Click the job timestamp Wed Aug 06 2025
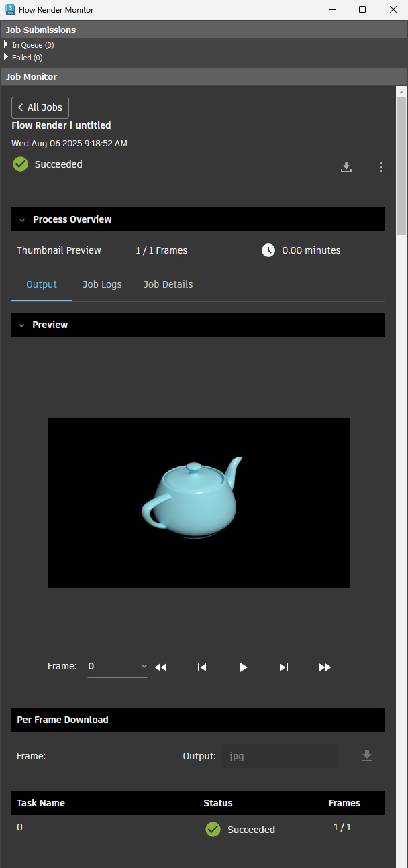Viewport: 408px width, 868px height. (x=69, y=143)
